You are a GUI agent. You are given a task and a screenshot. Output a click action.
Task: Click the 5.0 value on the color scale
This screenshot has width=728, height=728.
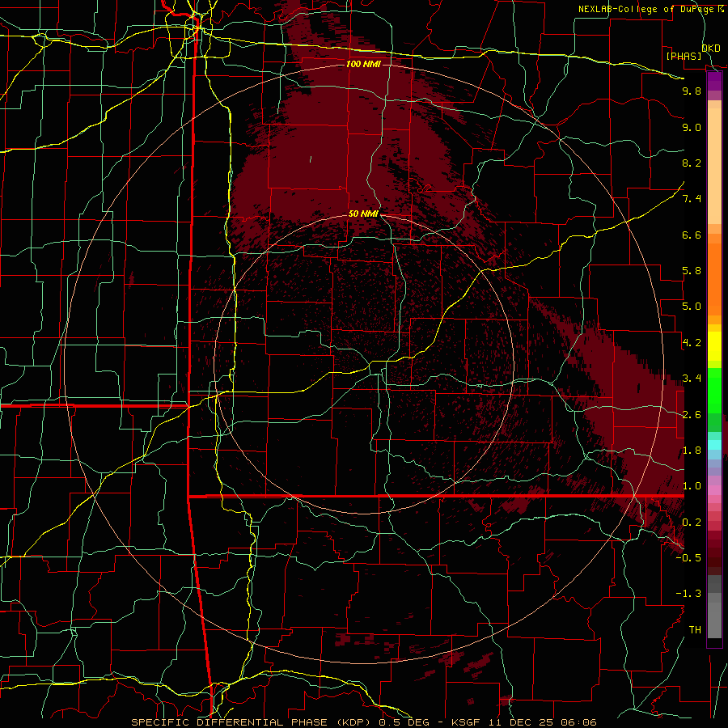click(x=692, y=307)
